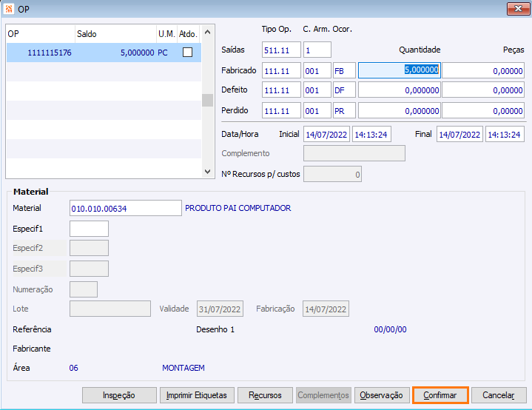Click the OP list scroll up arrow
Viewport: 532px width, 410px height.
pos(208,33)
